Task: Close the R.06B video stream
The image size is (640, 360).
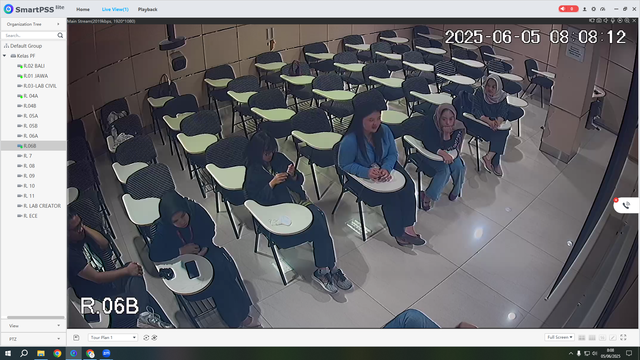Action: pyautogui.click(x=634, y=20)
